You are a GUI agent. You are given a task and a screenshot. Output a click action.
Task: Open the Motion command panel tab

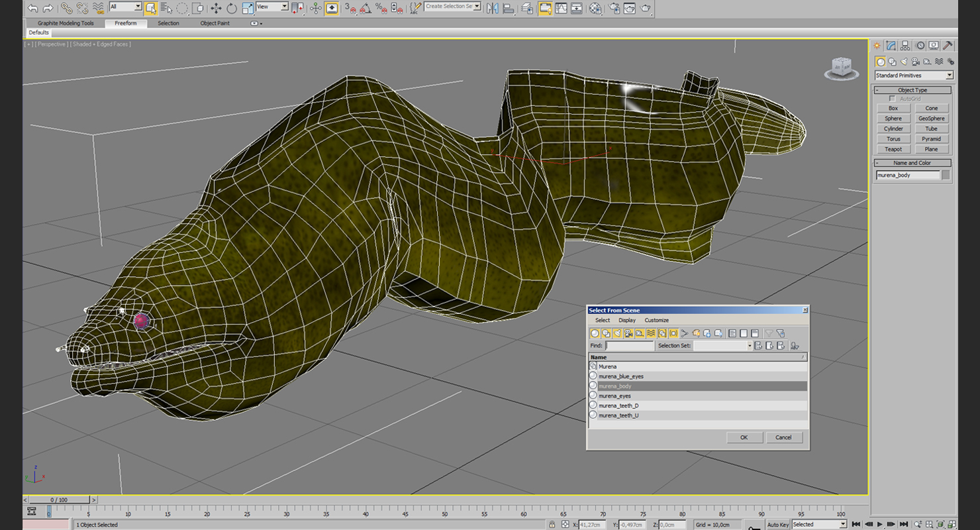(x=920, y=46)
